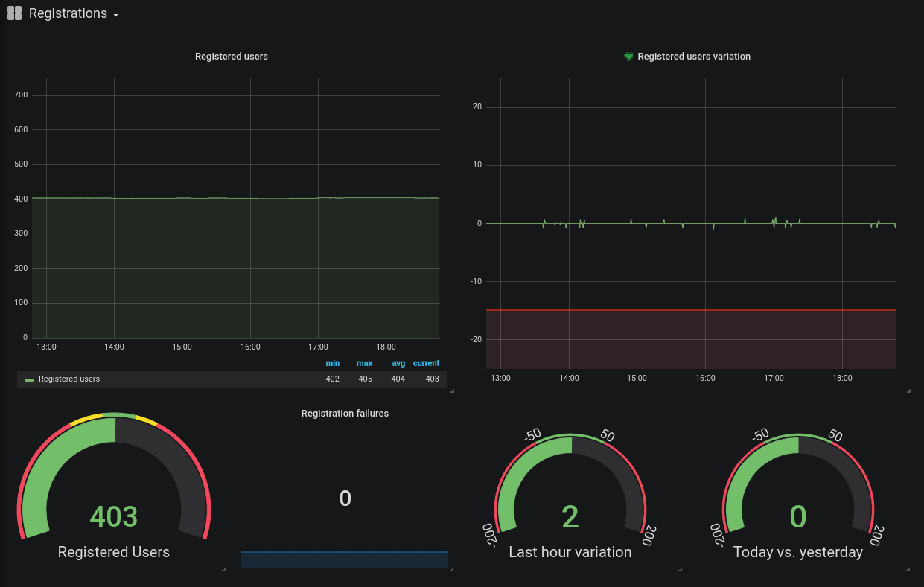Click the Registration failures value 0

coord(345,498)
